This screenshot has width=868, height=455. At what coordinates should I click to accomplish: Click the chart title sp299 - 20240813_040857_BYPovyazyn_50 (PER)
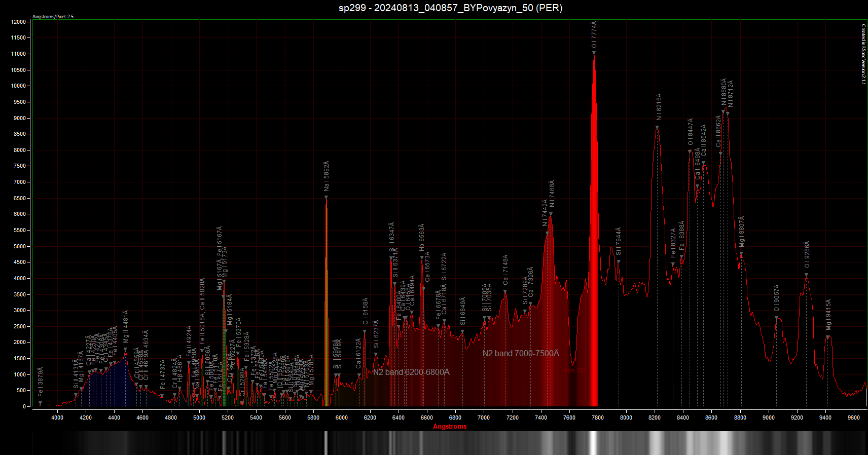coord(450,8)
